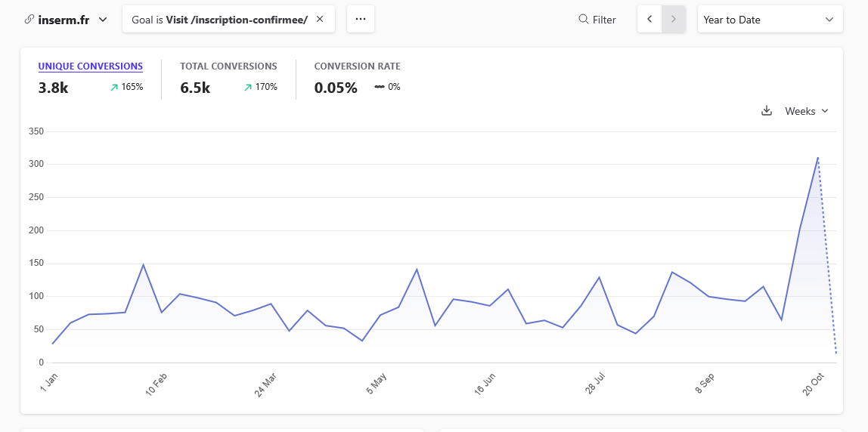Open the inserm.fr site switcher dropdown
This screenshot has width=868, height=432.
tap(103, 20)
